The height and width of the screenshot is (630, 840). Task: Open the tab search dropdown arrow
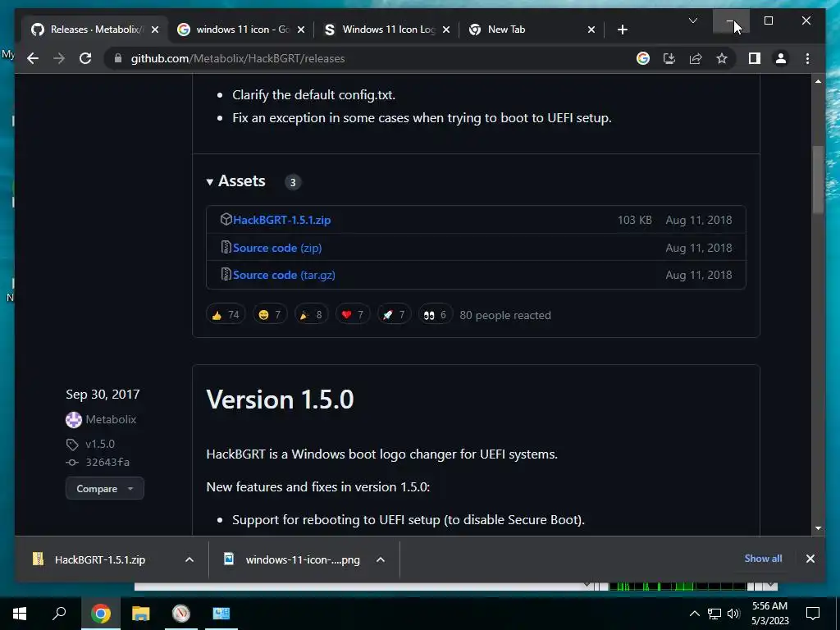692,21
